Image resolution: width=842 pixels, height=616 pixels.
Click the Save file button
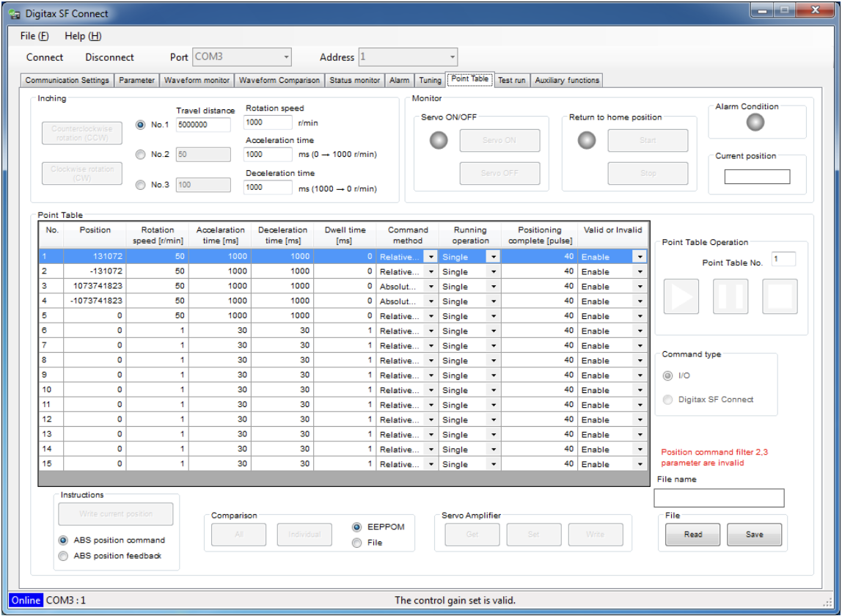pyautogui.click(x=754, y=535)
